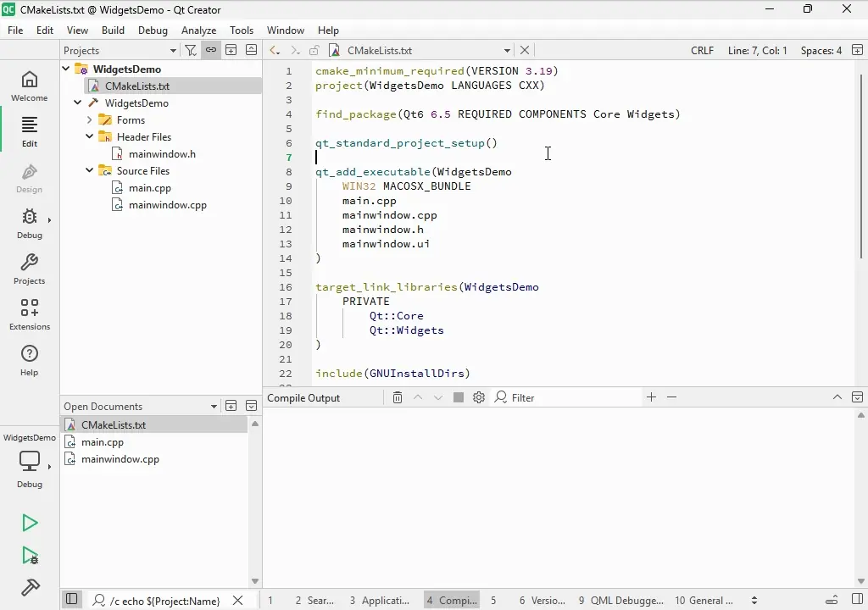The image size is (868, 610).
Task: Collapse the Source Files folder
Action: [89, 170]
